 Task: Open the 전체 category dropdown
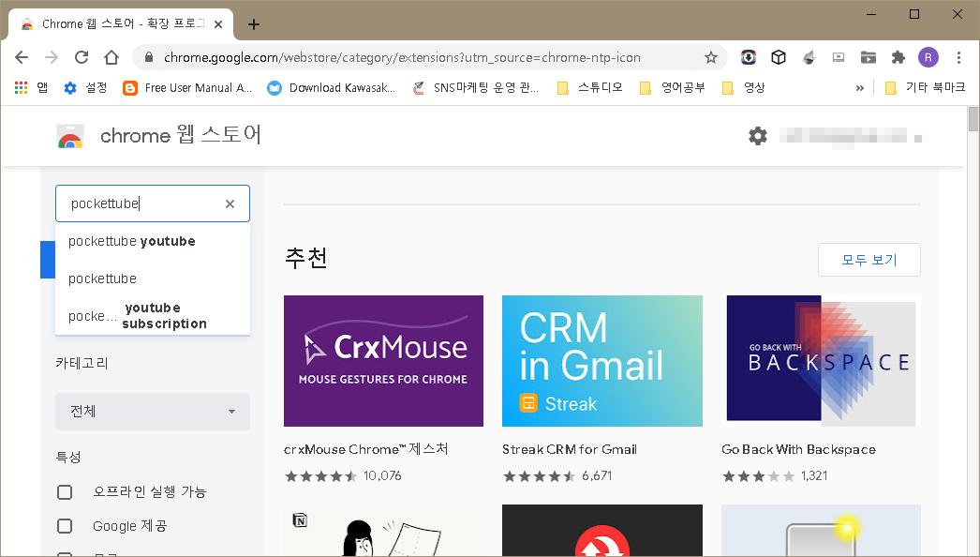152,412
